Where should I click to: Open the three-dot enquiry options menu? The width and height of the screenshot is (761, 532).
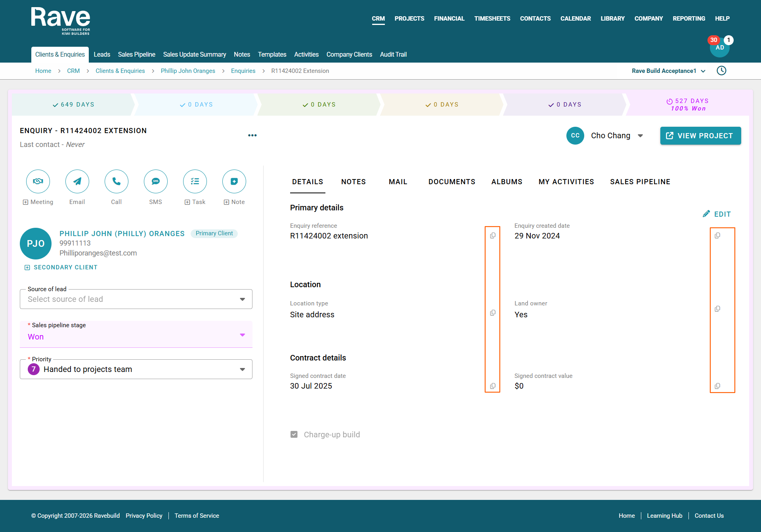click(x=252, y=135)
